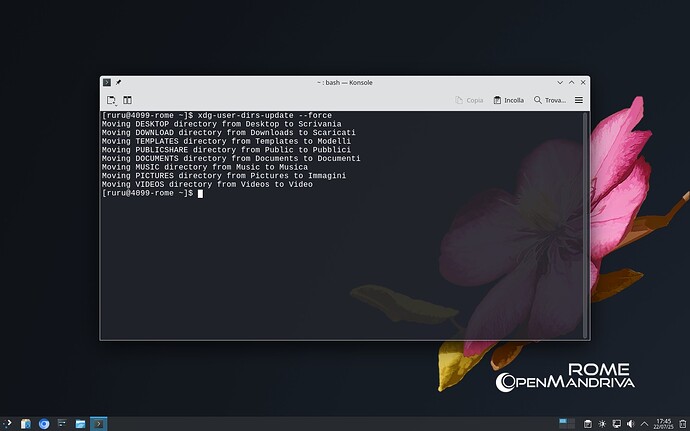
Task: Open the clipboard tray icon
Action: click(x=588, y=423)
